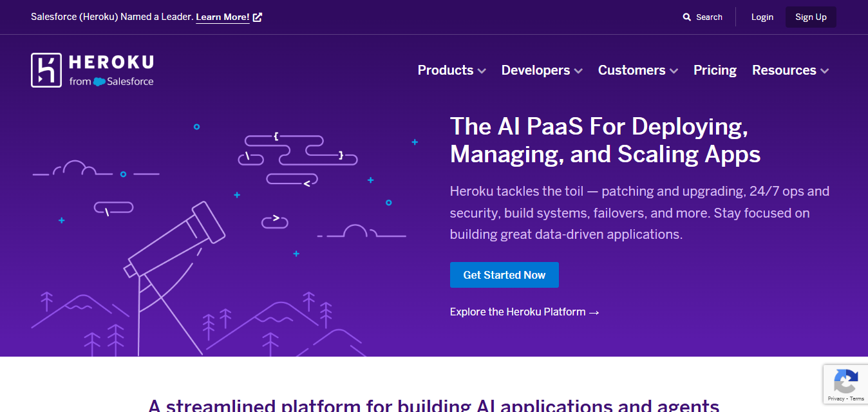Click the search magnifier icon
The height and width of the screenshot is (412, 868).
pos(687,17)
